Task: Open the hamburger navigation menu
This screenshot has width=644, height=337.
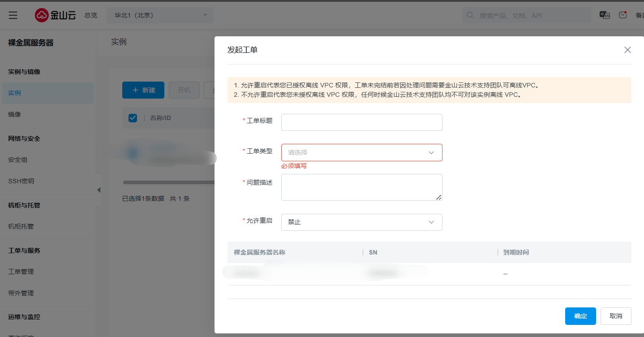Action: (x=13, y=15)
